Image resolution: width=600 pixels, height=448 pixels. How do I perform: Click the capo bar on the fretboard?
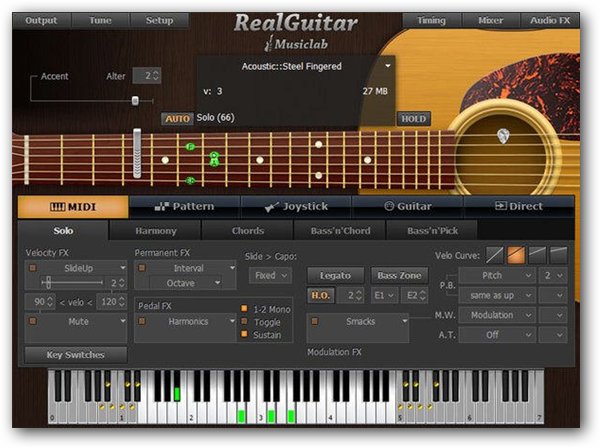pos(138,156)
